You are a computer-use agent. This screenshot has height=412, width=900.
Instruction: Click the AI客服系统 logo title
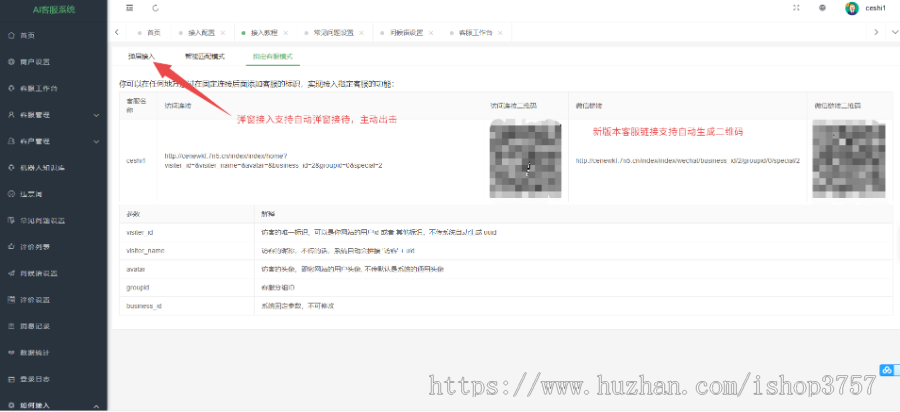(x=53, y=9)
